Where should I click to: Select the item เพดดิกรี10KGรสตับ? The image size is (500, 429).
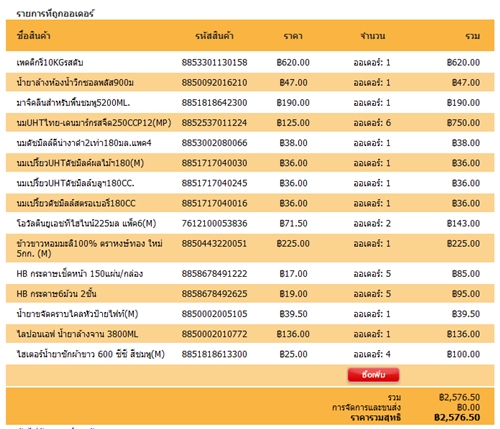[50, 62]
